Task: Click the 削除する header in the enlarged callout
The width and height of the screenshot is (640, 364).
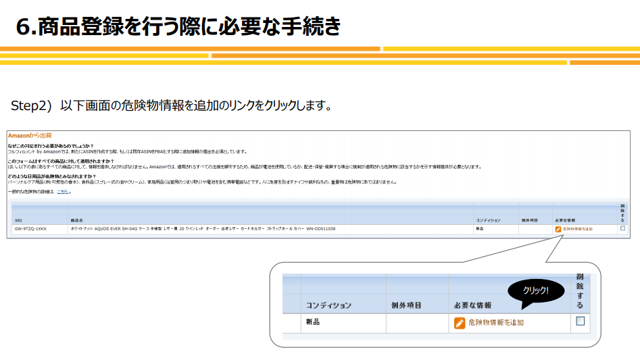Action: point(580,290)
